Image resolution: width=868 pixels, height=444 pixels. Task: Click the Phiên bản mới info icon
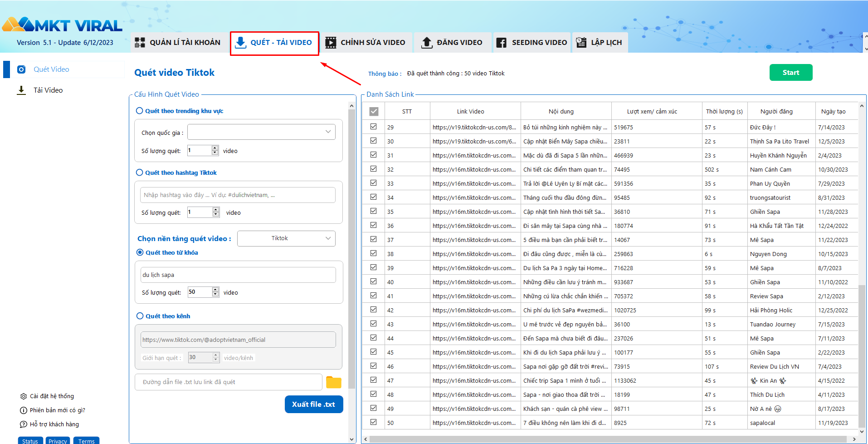coord(24,410)
